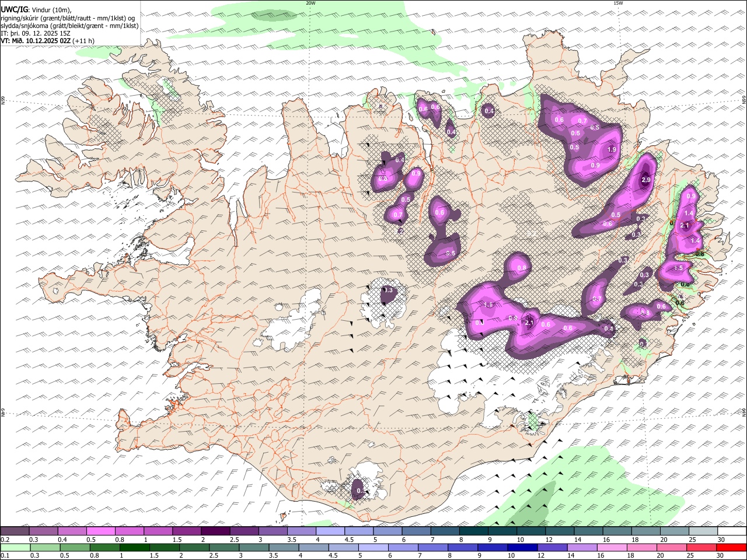
Task: Click the white swatch labeled 30 in the upper legend
Action: (x=731, y=531)
